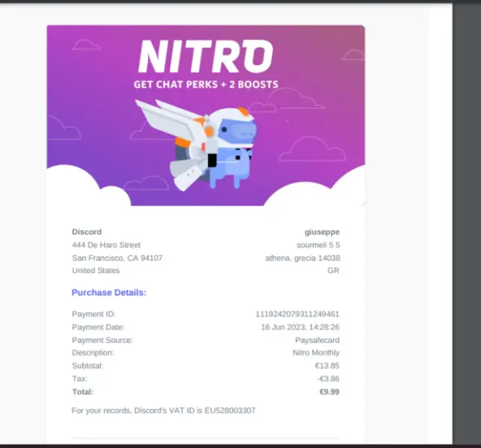Select the 'Discord' sender name
Image resolution: width=481 pixels, height=448 pixels.
coord(87,232)
